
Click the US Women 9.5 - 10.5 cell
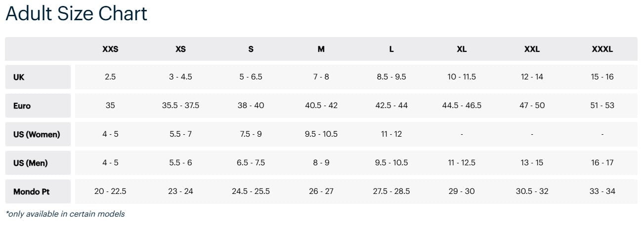coord(321,134)
